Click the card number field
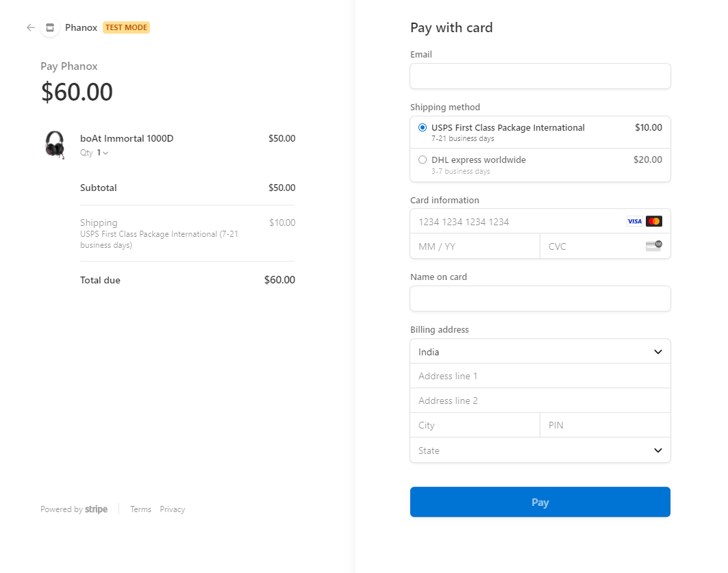This screenshot has height=573, width=728. click(x=514, y=222)
